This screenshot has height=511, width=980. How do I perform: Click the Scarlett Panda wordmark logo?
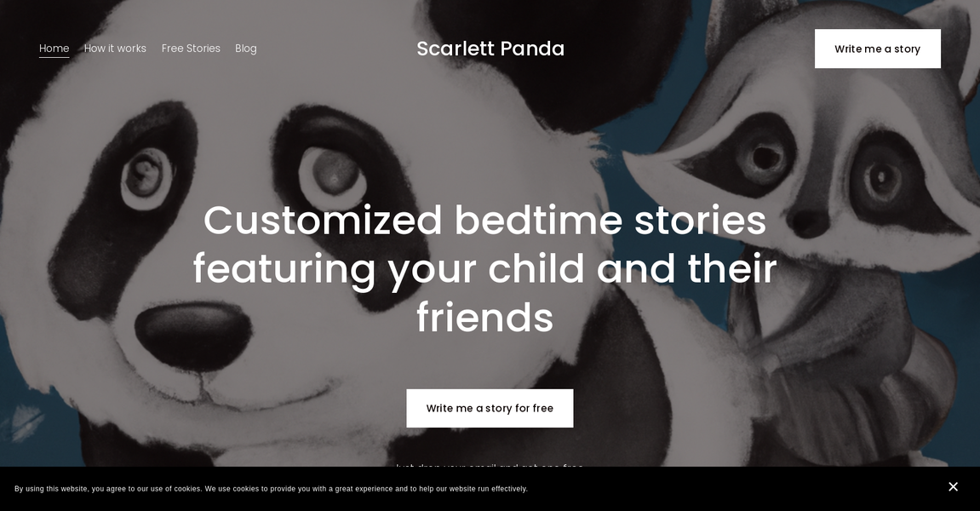point(490,49)
